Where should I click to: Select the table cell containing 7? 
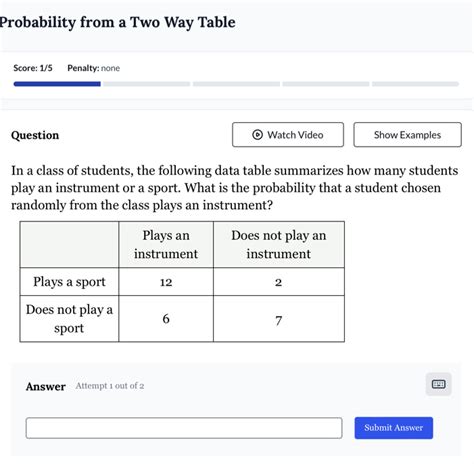[x=279, y=319]
